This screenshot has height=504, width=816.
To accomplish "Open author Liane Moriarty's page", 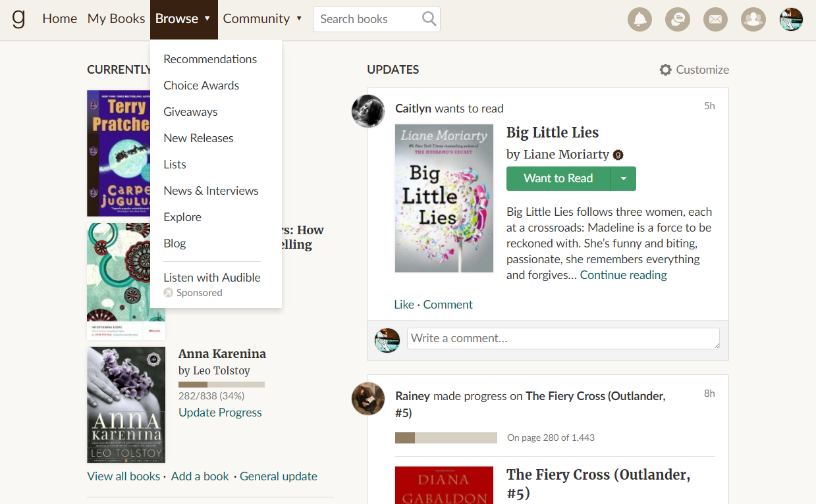I will [x=566, y=155].
